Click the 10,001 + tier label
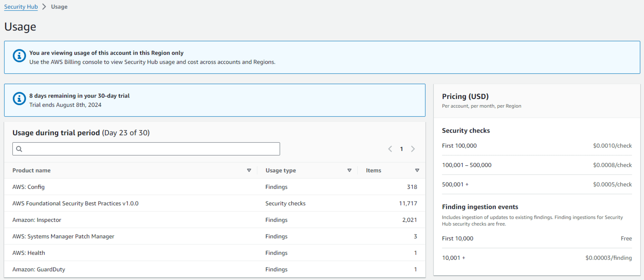This screenshot has height=280, width=644. point(454,258)
